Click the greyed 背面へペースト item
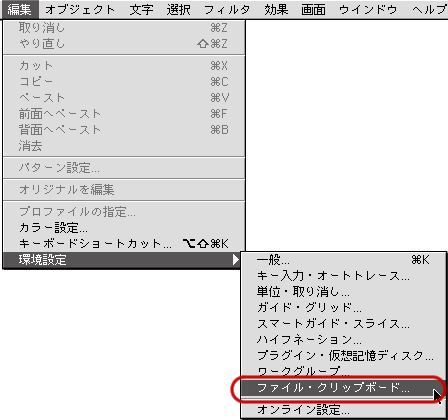Screen dimensions: 448x420 tap(124, 130)
